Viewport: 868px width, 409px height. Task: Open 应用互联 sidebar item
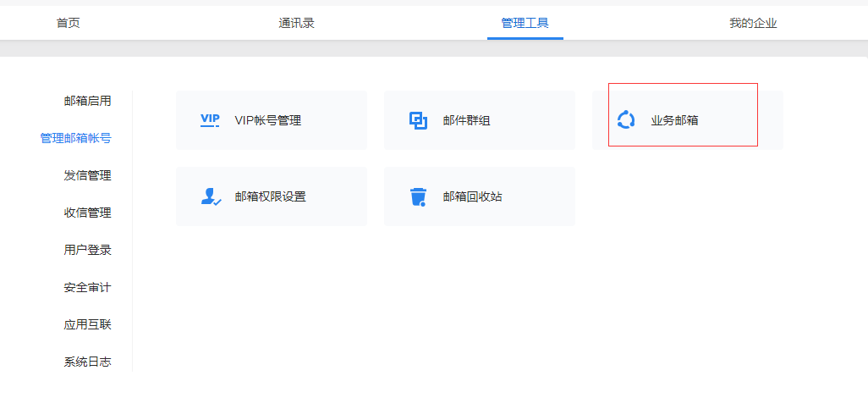coord(87,324)
